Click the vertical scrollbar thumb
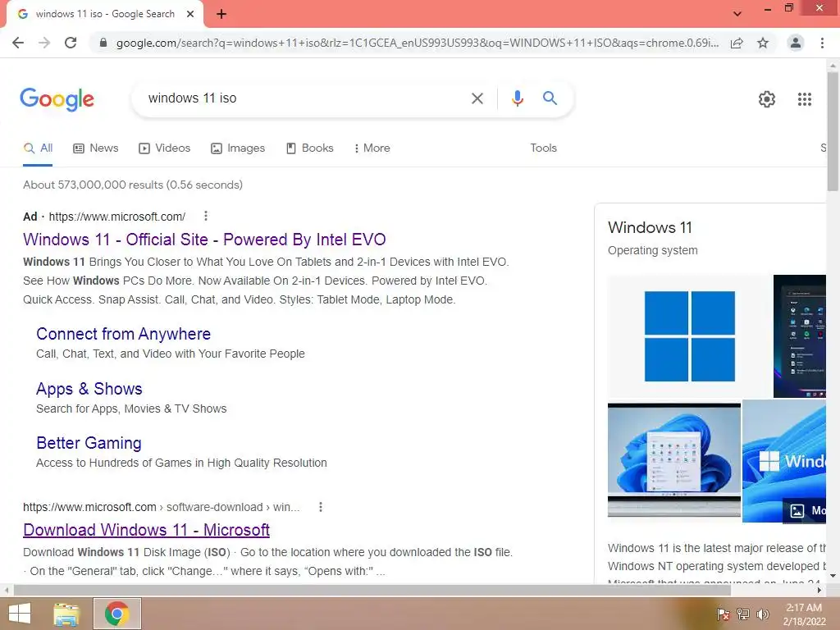 (x=833, y=131)
